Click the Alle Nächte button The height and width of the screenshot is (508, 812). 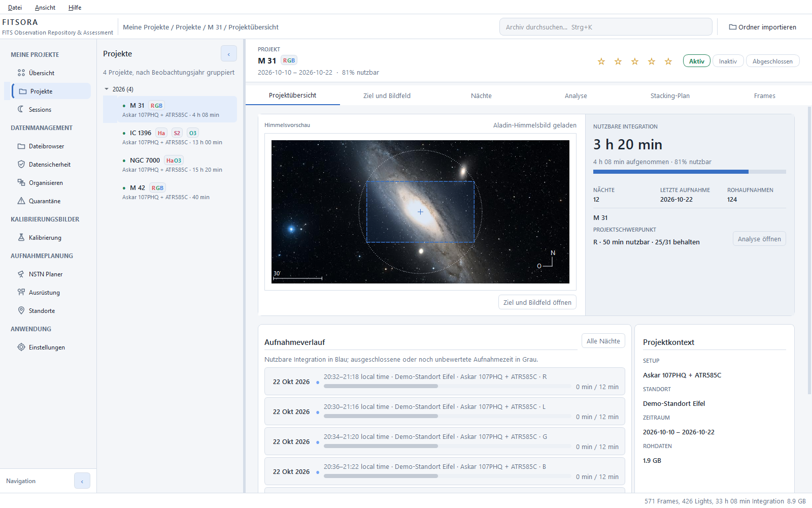point(603,341)
